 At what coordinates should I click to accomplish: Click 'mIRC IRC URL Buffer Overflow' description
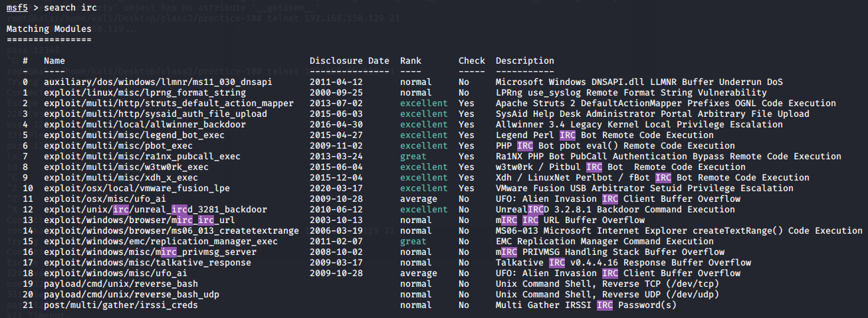click(570, 220)
